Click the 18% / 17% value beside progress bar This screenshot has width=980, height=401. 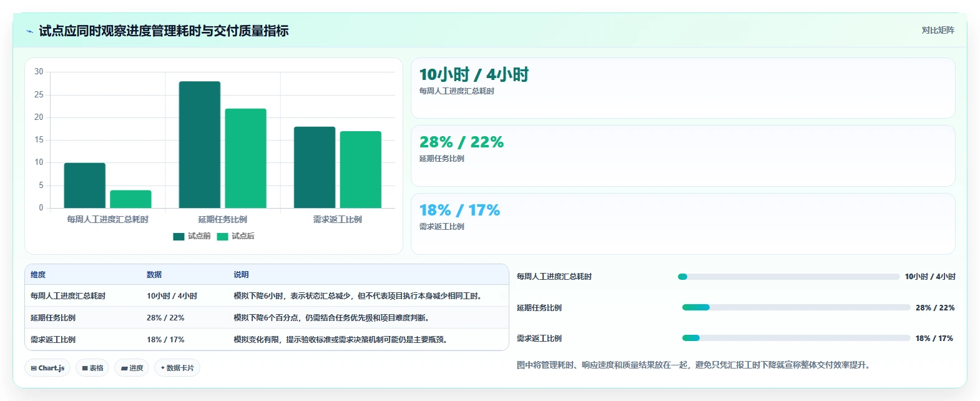[x=934, y=339]
